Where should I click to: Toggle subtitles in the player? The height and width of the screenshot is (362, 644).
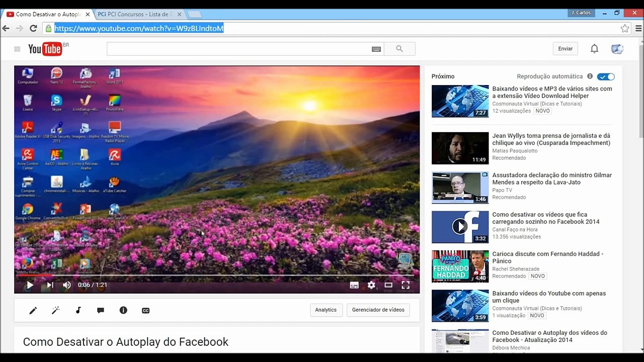(x=354, y=285)
